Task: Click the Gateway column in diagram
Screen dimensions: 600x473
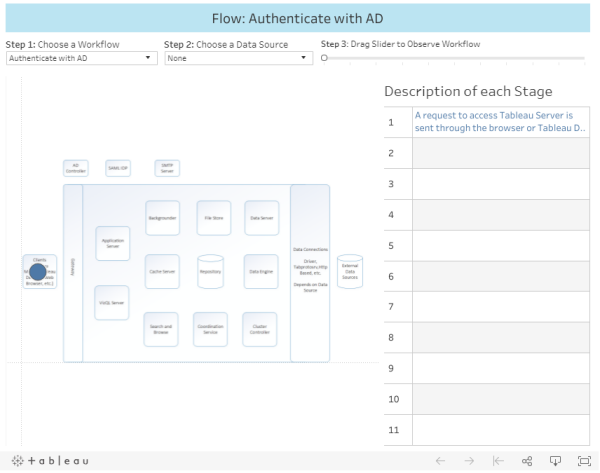Action: pyautogui.click(x=73, y=273)
